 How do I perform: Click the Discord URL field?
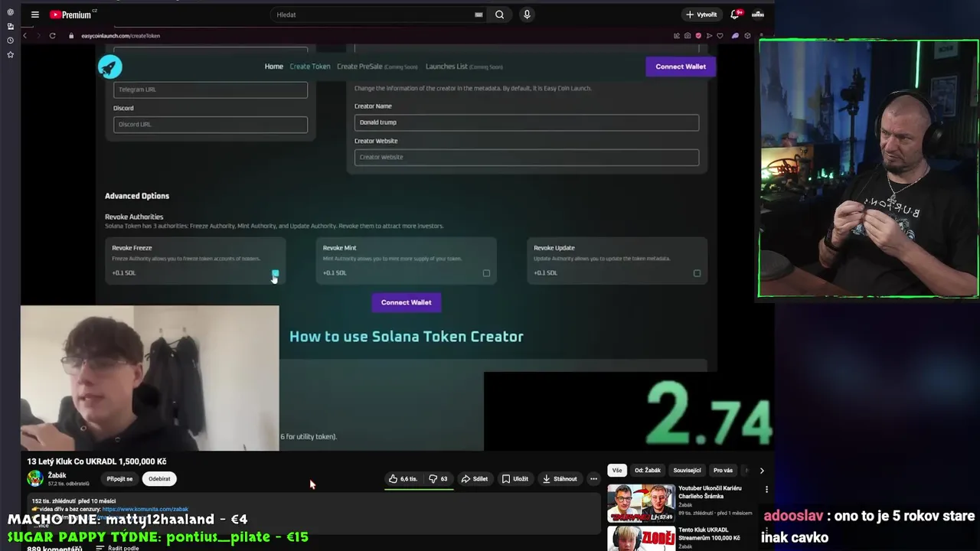(x=211, y=124)
